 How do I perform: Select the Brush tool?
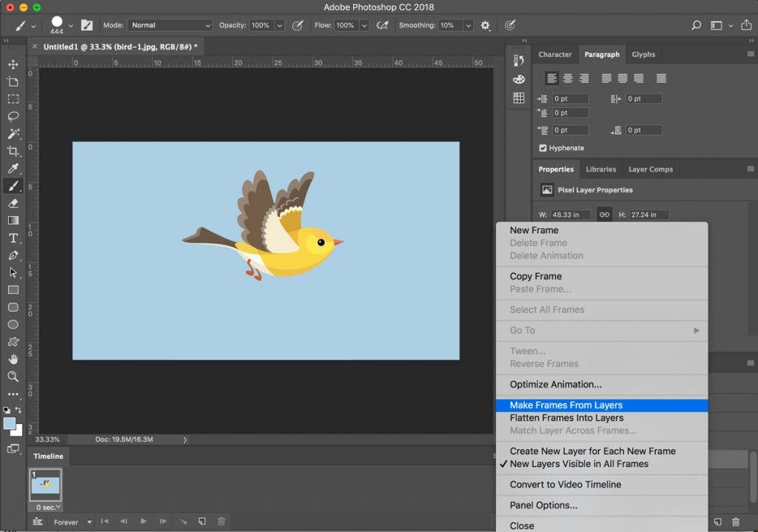click(x=13, y=186)
